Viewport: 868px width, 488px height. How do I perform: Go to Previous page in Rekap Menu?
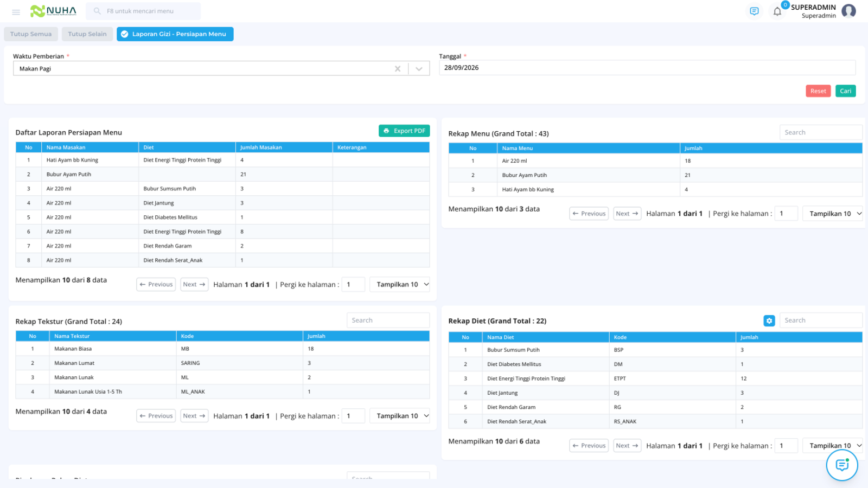589,214
